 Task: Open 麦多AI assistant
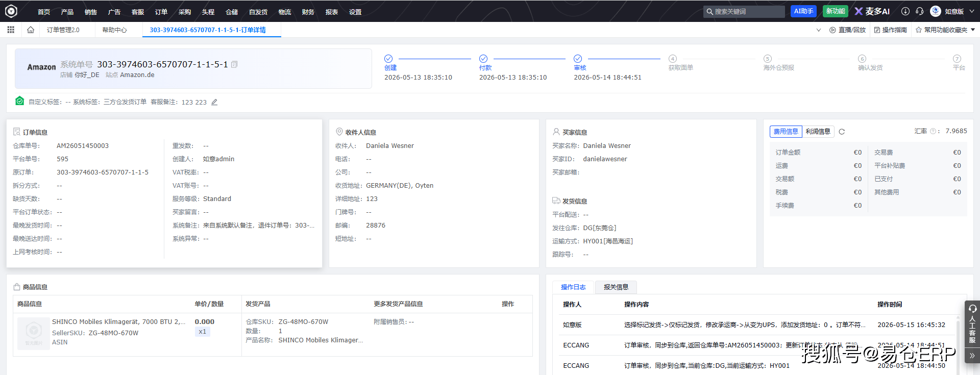(x=872, y=11)
